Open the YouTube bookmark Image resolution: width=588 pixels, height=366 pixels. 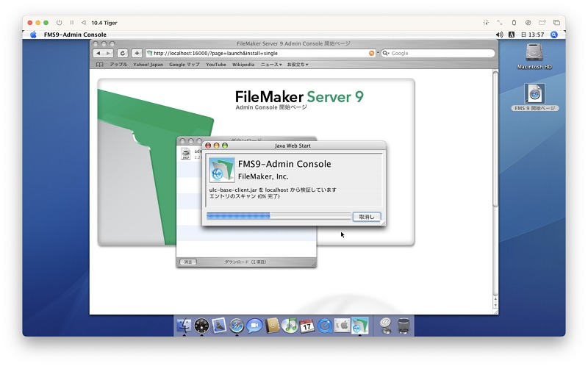[x=216, y=65]
